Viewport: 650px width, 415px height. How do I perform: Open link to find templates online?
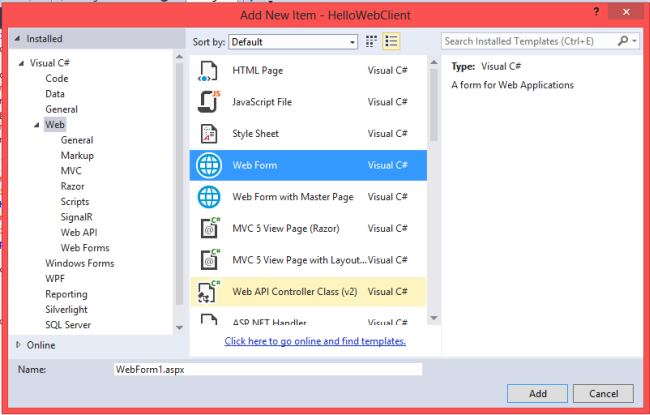click(x=315, y=341)
